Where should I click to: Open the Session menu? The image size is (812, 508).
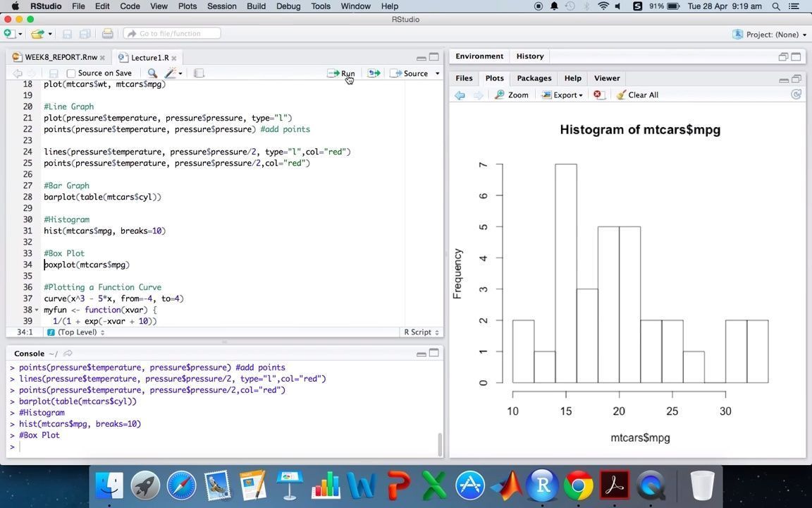(221, 6)
